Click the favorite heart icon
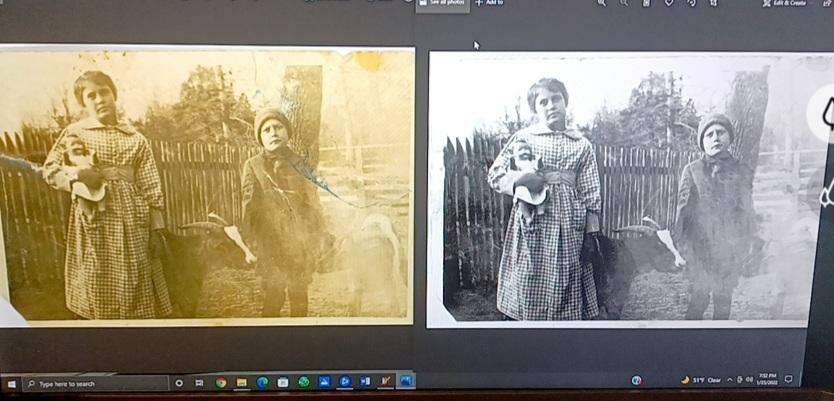The width and height of the screenshot is (834, 401). [x=668, y=3]
